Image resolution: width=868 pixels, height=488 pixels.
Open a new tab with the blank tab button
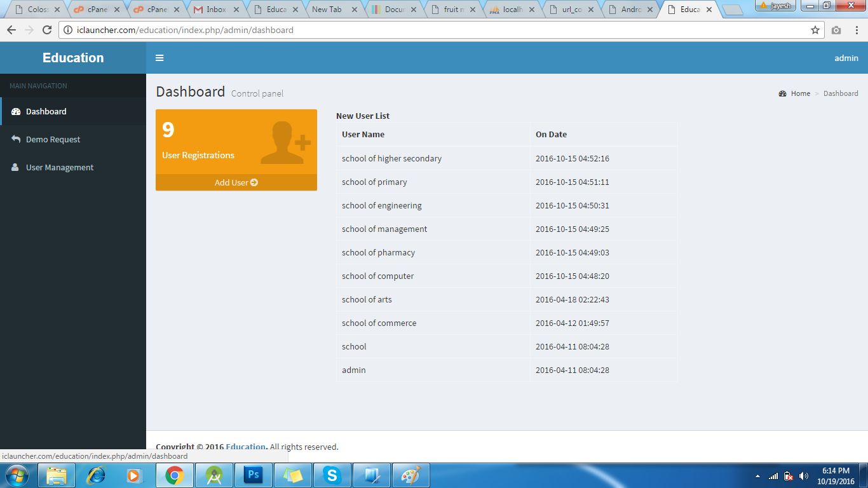point(732,10)
